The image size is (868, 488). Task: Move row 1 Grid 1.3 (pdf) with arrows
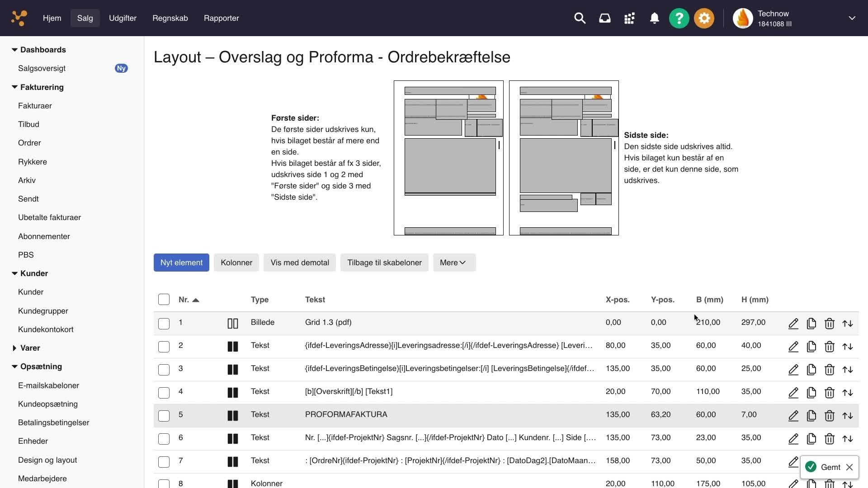(847, 324)
